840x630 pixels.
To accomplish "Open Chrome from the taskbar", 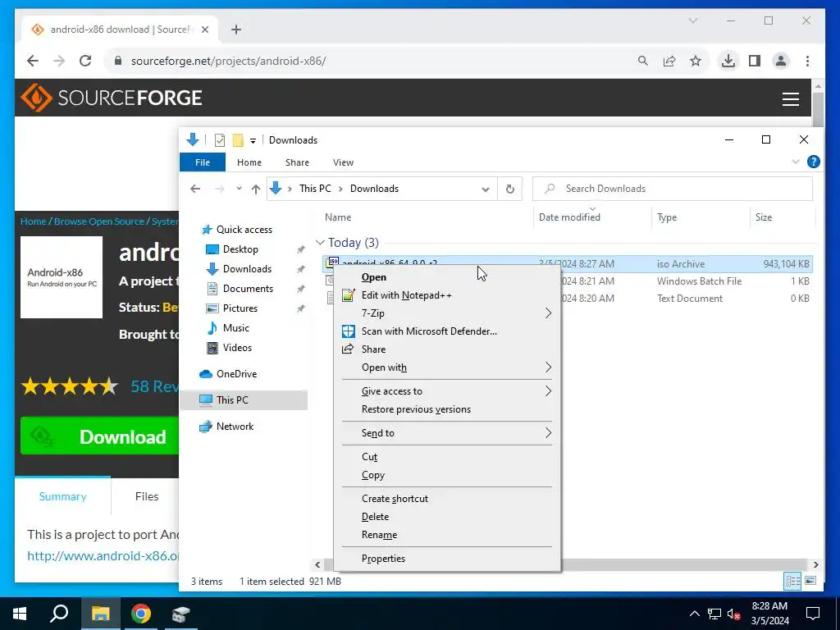I will (x=141, y=614).
